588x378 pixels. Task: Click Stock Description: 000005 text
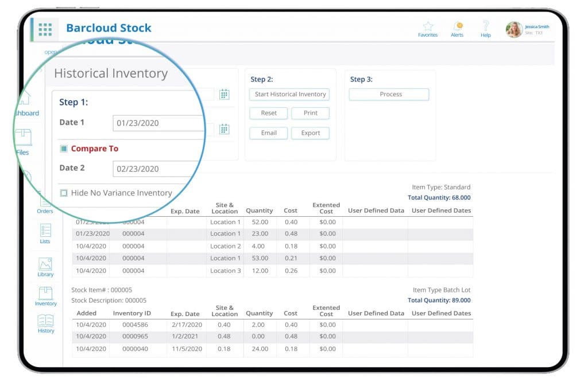tap(109, 301)
